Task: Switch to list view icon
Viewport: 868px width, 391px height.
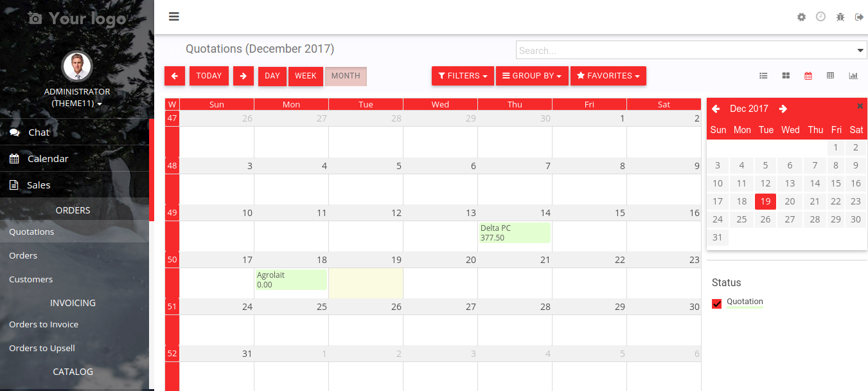Action: 763,76
